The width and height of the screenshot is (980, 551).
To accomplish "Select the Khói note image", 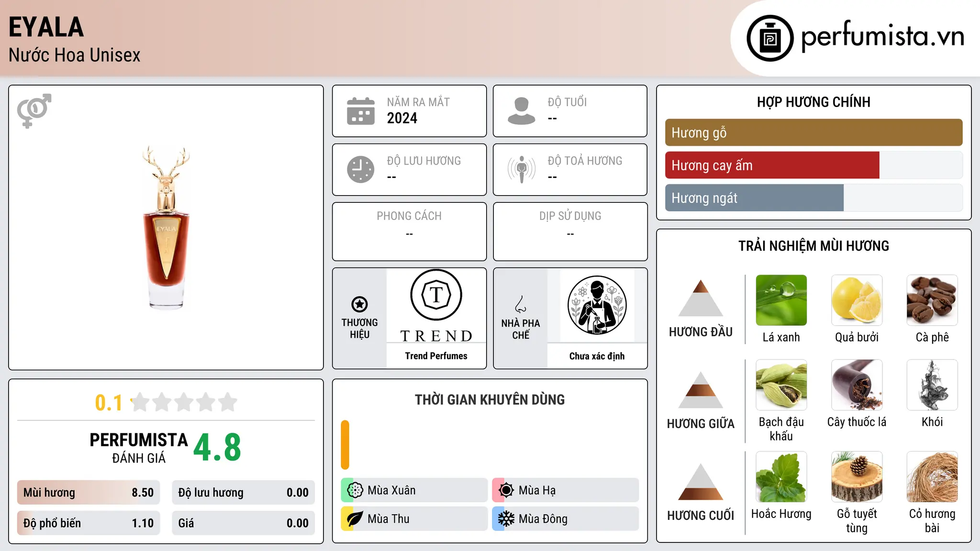I will pos(932,385).
